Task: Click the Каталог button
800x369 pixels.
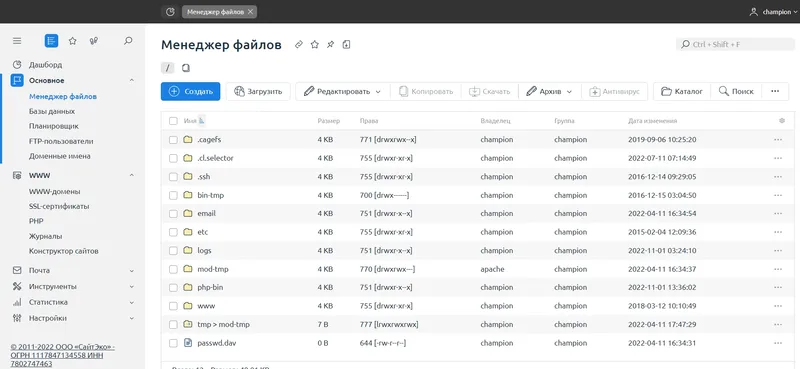Action: coord(682,91)
